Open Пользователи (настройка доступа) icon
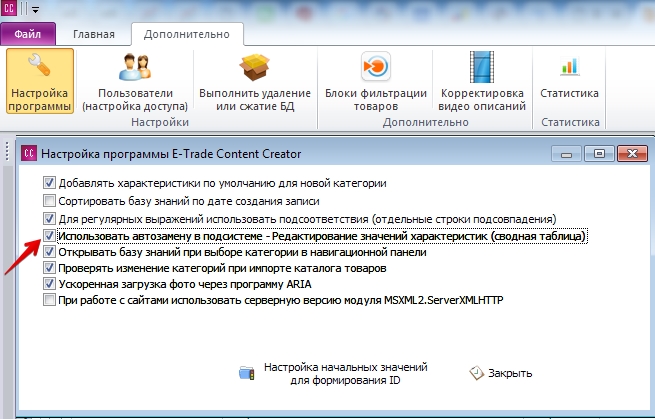Screen dimensions: 655x419 135,67
